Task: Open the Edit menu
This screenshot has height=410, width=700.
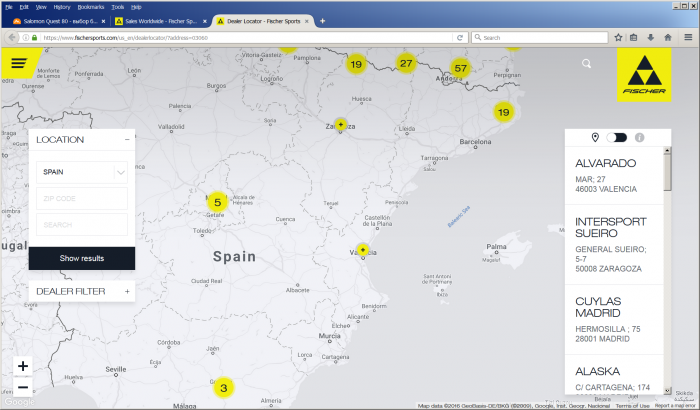Action: [24, 7]
